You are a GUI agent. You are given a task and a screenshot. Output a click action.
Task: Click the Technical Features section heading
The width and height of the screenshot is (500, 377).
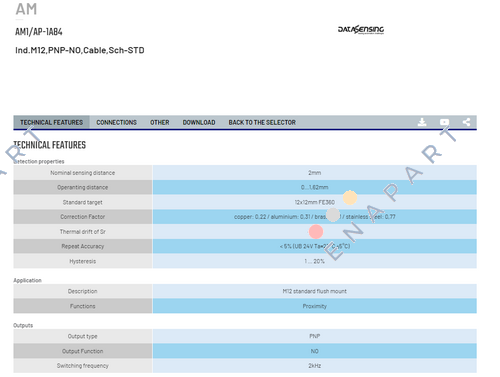50,145
